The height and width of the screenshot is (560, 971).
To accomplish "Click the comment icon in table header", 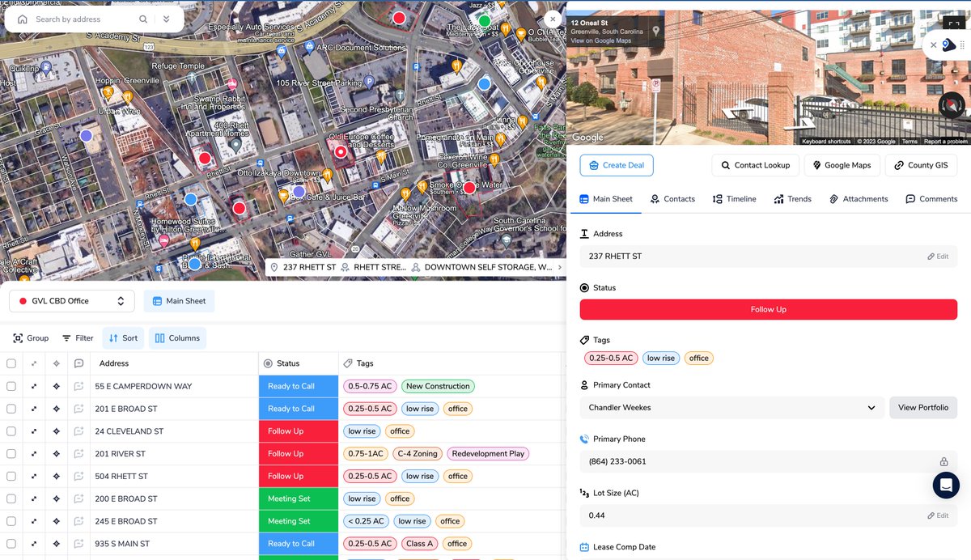I will 78,363.
